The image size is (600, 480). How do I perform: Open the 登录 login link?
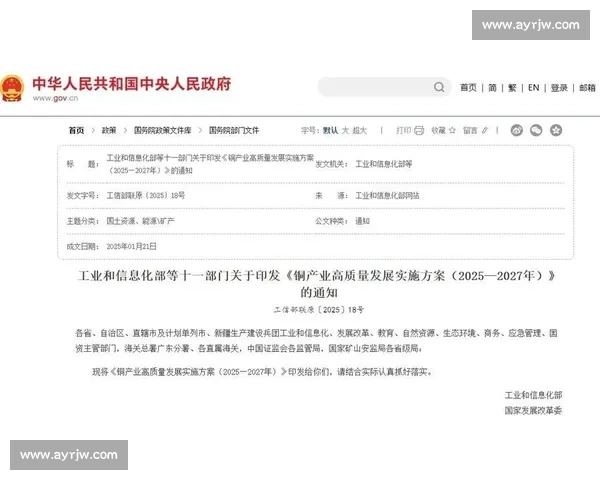click(x=559, y=88)
